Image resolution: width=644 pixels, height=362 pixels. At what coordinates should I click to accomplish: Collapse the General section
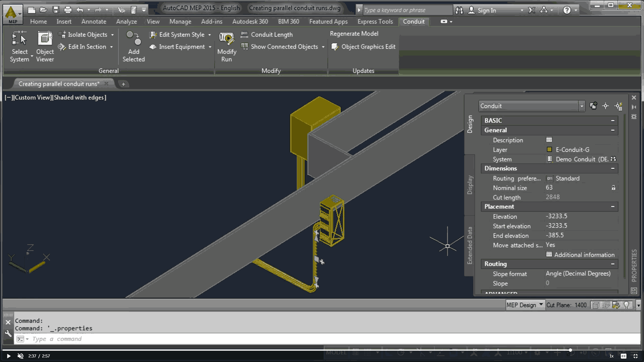[613, 130]
